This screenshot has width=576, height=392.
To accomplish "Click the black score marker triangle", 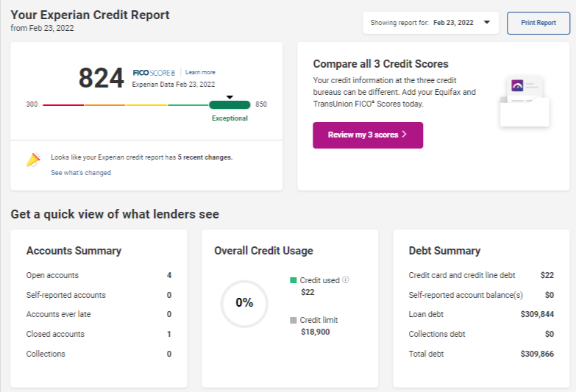I will click(x=230, y=97).
